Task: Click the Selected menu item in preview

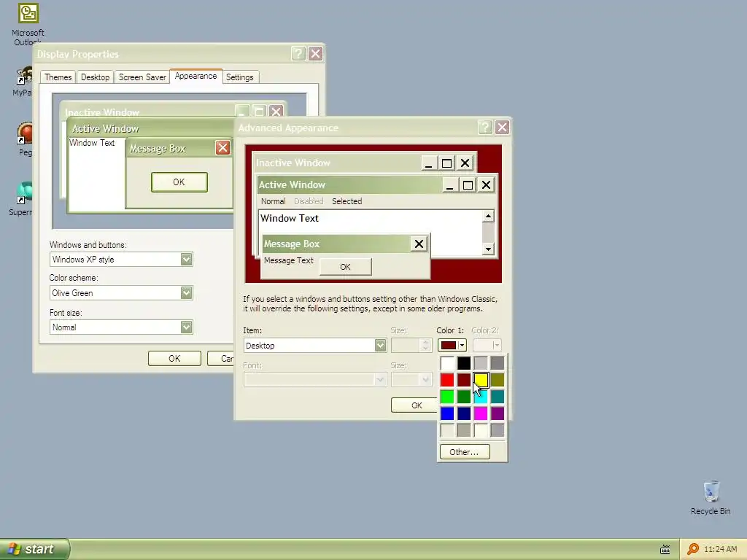Action: tap(347, 201)
